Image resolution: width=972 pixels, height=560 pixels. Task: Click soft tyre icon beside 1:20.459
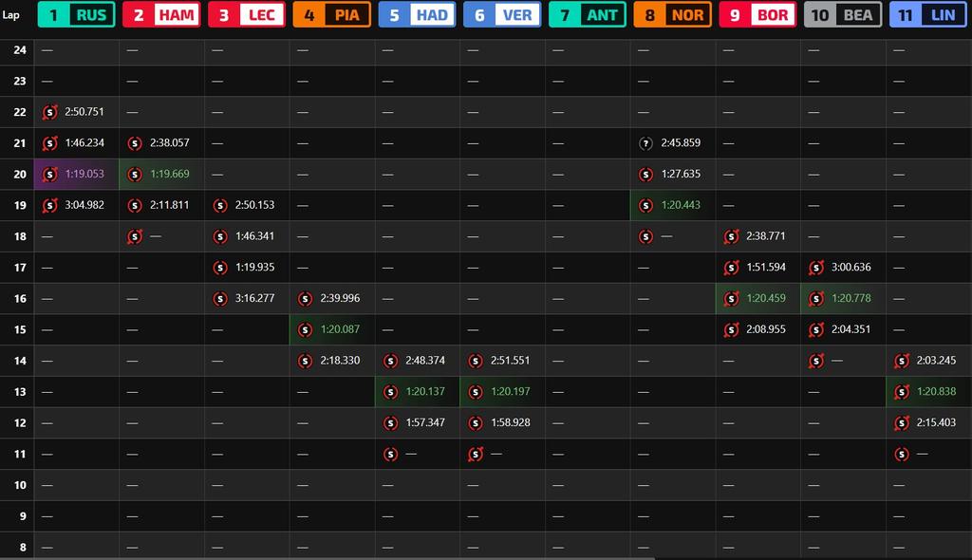click(x=731, y=298)
